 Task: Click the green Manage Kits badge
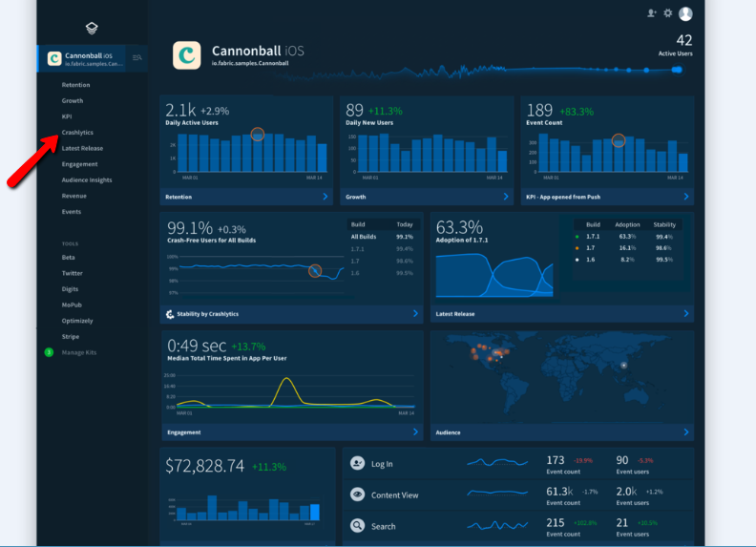[49, 352]
